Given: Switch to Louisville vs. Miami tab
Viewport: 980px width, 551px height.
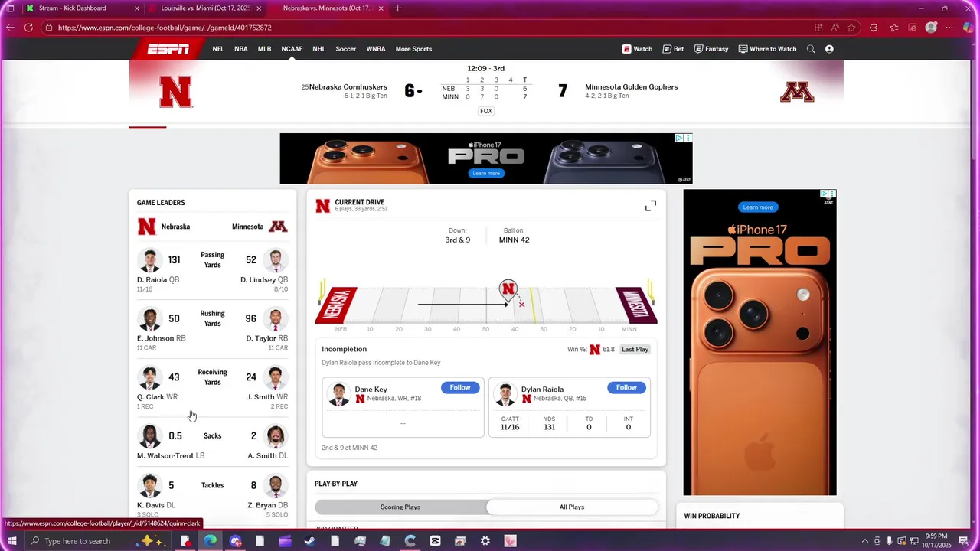Looking at the screenshot, I should click(x=205, y=8).
